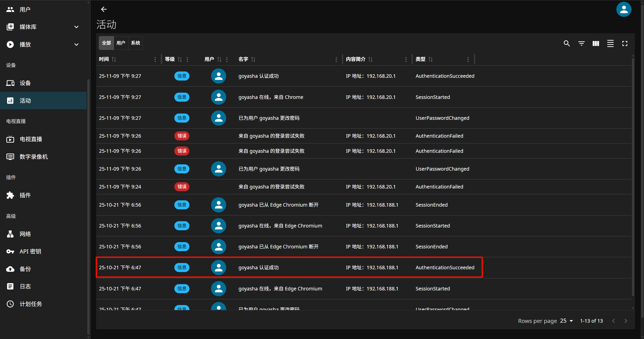Image resolution: width=644 pixels, height=339 pixels.
Task: Sort by 时间 column
Action: click(114, 59)
